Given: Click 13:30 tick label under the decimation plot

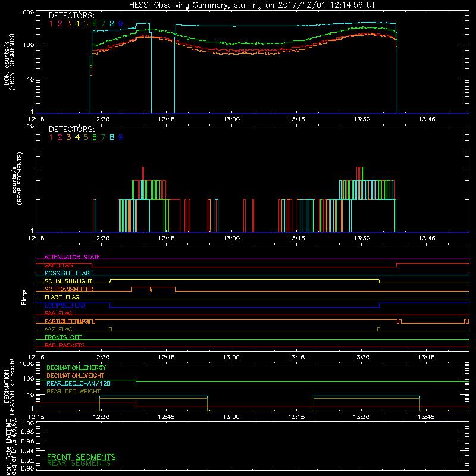Looking at the screenshot, I should [x=361, y=417].
